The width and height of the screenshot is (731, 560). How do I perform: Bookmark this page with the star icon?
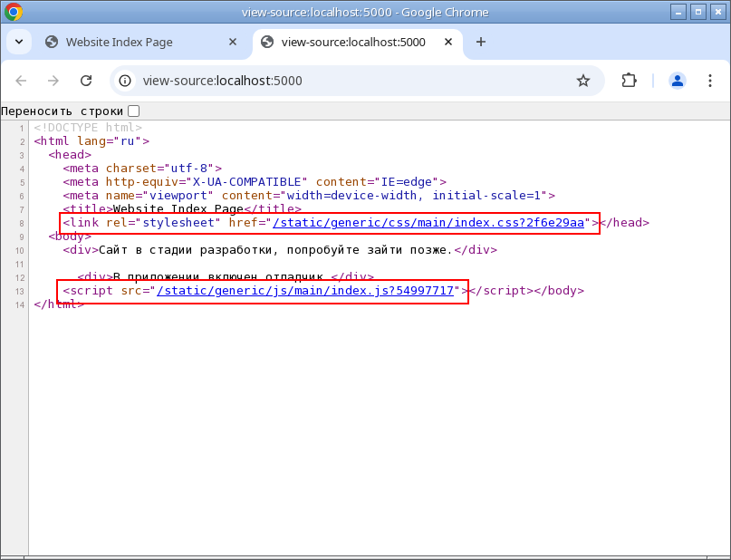click(x=582, y=81)
